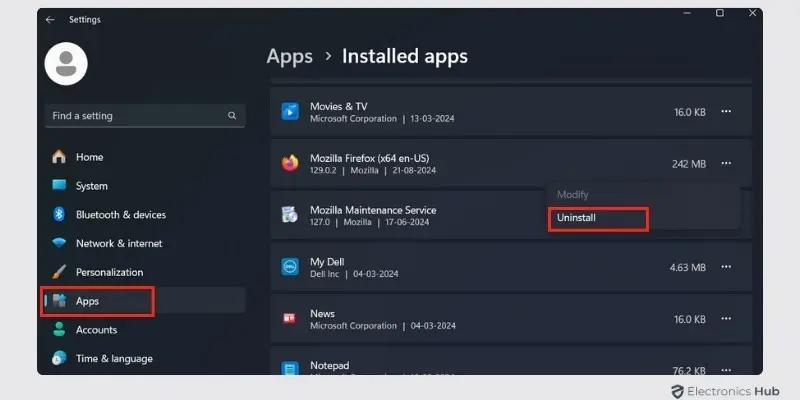Click the Apps breadcrumb link

290,56
